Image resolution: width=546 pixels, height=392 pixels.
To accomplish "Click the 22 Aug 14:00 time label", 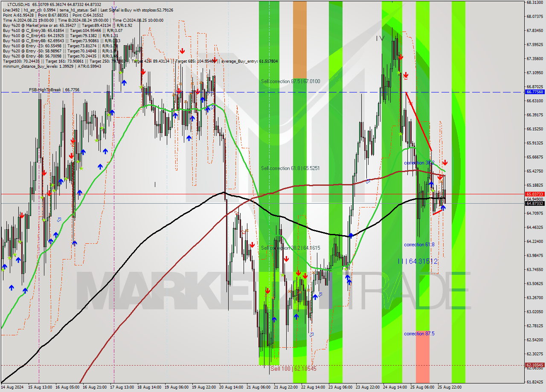I will [x=314, y=387].
